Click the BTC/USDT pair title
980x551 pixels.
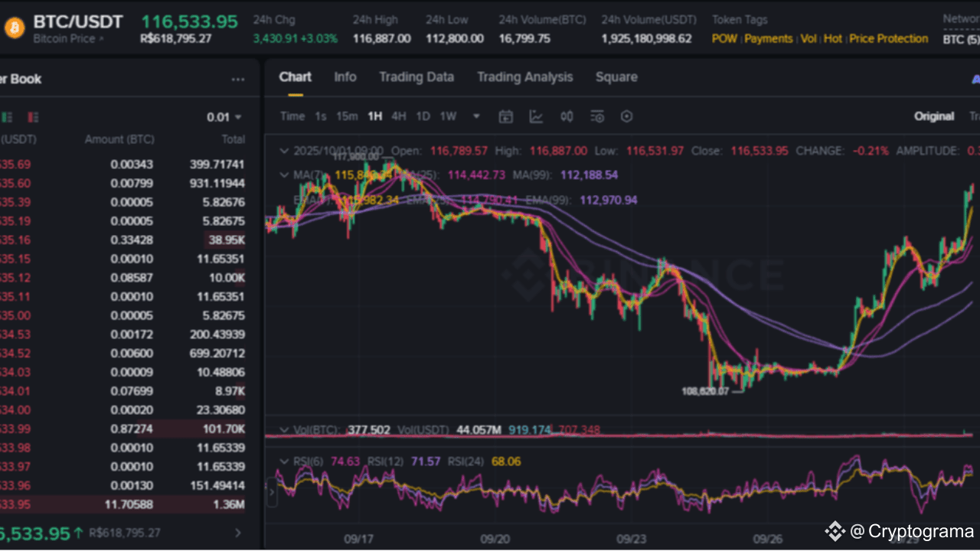click(78, 21)
